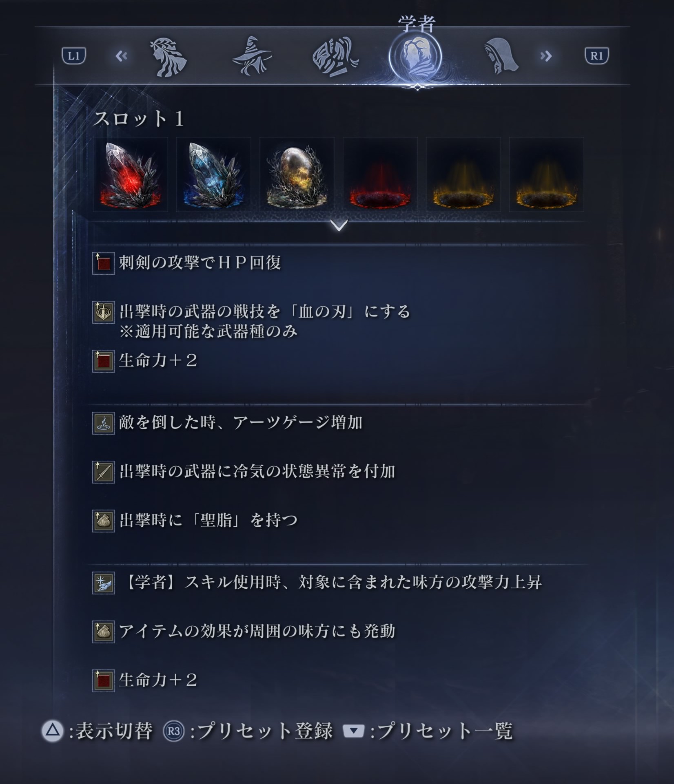Choose the first empty yellow relic slot
The image size is (674, 784).
pos(463,174)
